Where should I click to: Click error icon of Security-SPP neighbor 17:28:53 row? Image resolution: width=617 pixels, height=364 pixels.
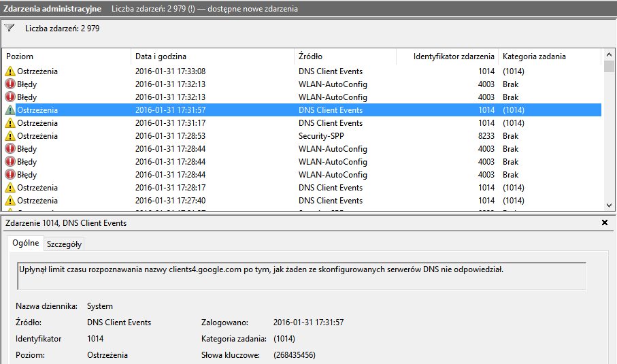10,149
